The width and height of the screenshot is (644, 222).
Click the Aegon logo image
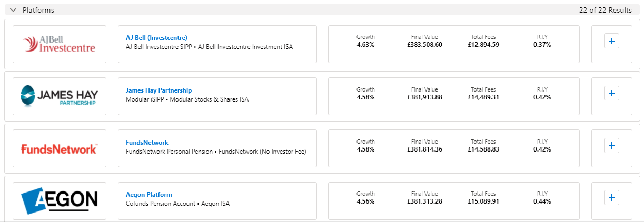60,200
